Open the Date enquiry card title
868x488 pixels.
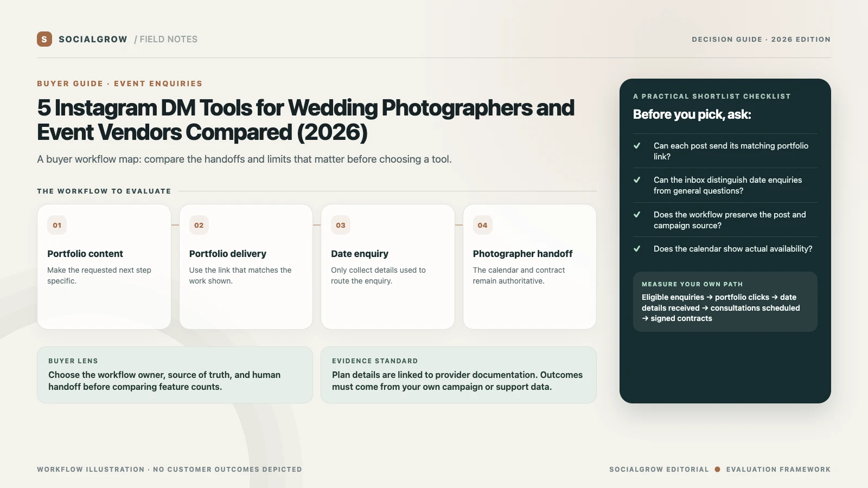360,254
